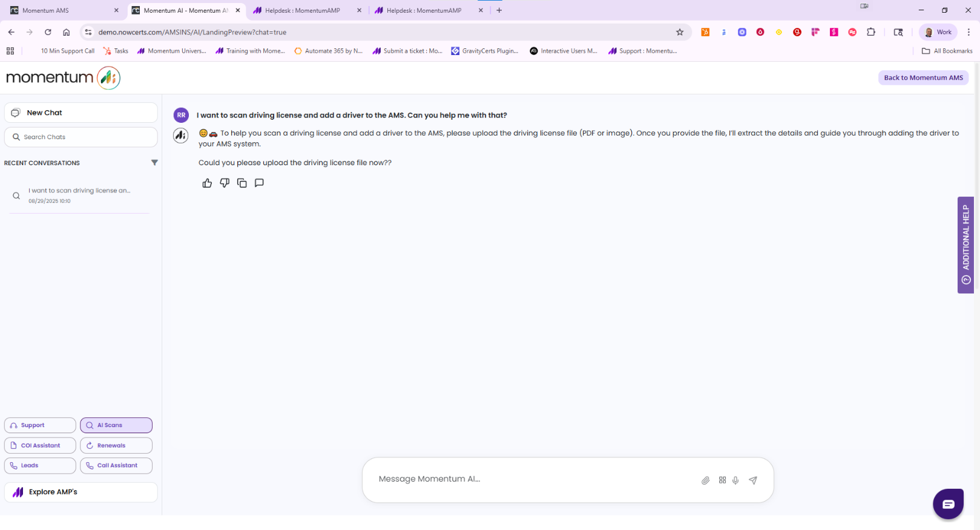Click the thumbs up feedback icon

coord(207,183)
